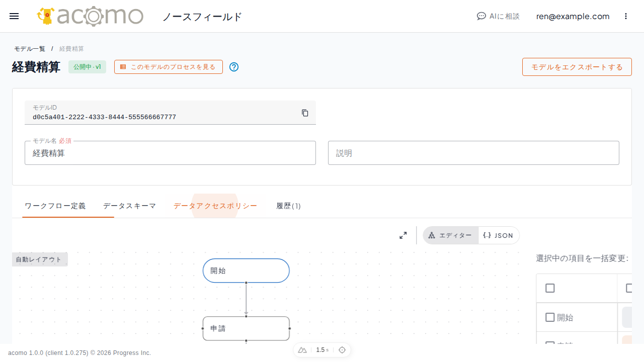
Task: Check the 開始 row checkbox
Action: 550,317
